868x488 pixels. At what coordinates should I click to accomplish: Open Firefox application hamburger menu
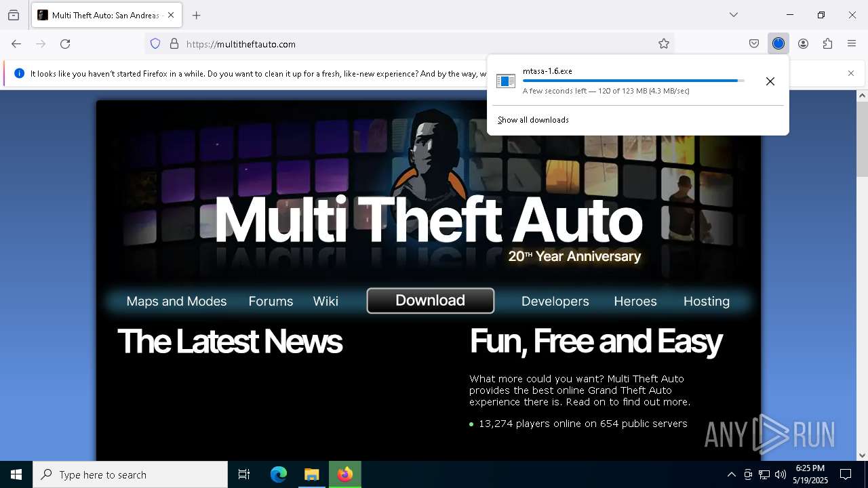[x=852, y=44]
